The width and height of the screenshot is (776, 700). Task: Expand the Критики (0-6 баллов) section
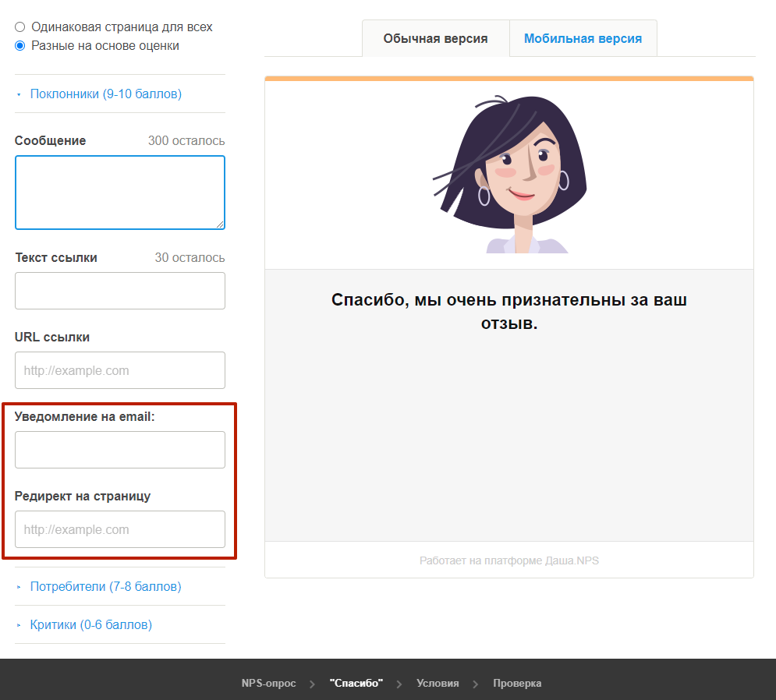point(90,624)
